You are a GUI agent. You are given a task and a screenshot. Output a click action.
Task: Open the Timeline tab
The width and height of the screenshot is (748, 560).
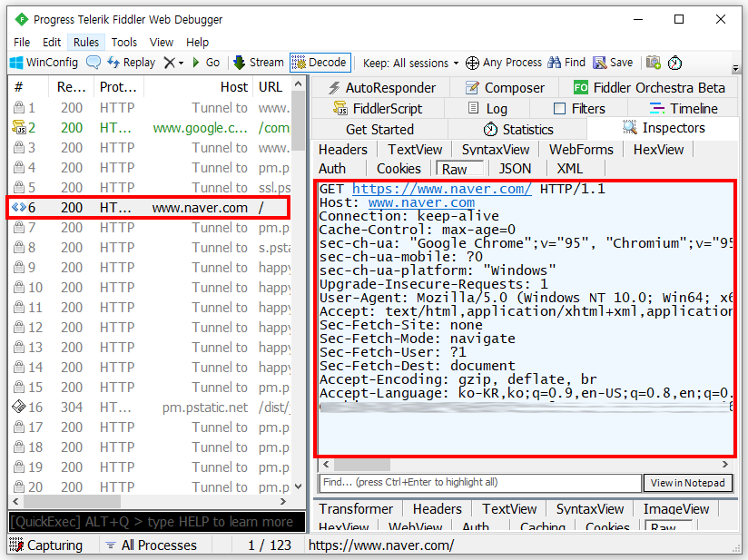coord(684,109)
